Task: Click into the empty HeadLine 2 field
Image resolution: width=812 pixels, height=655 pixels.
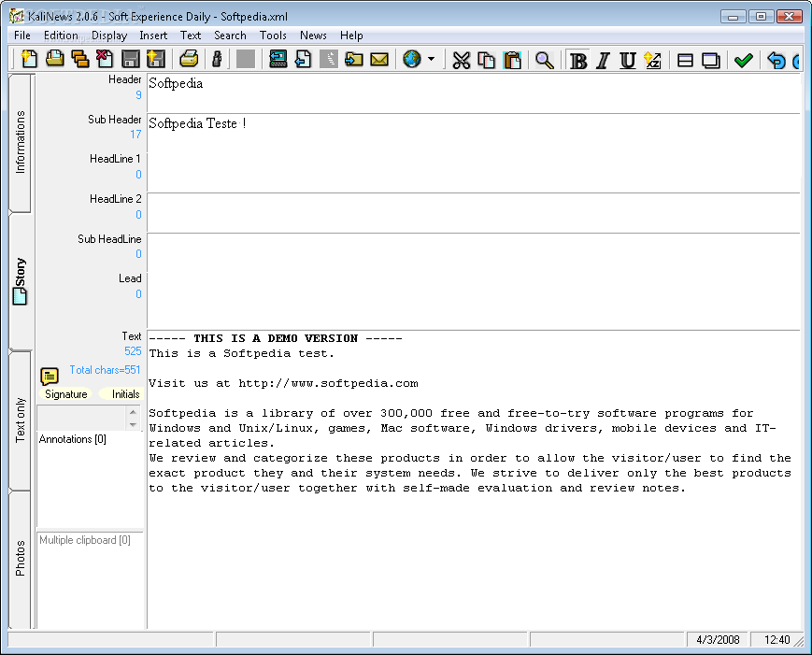Action: pyautogui.click(x=474, y=213)
